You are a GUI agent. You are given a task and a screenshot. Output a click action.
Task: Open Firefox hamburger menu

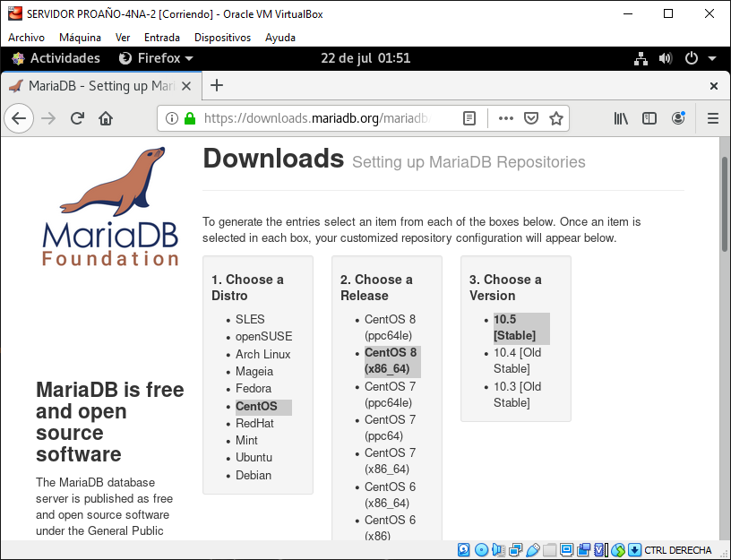[x=712, y=118]
